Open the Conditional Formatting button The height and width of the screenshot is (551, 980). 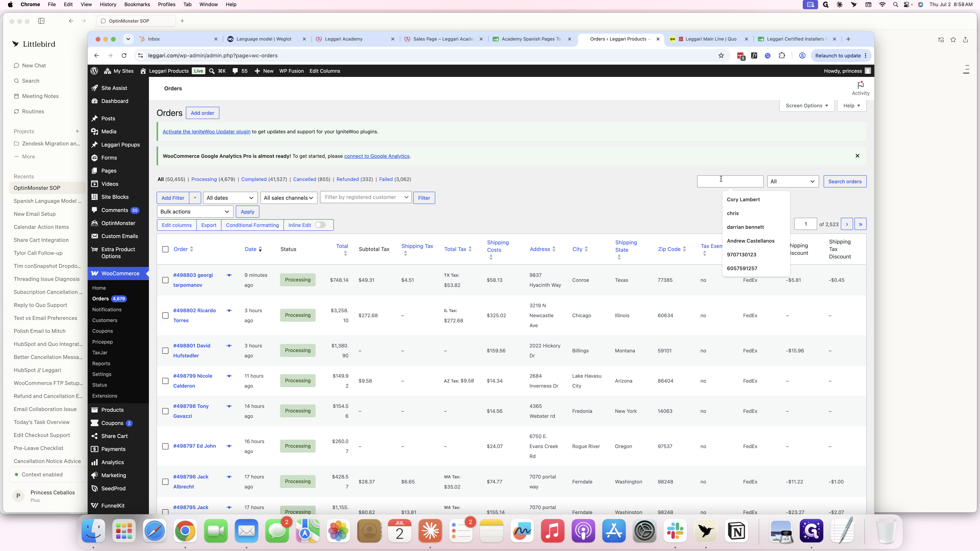point(252,225)
